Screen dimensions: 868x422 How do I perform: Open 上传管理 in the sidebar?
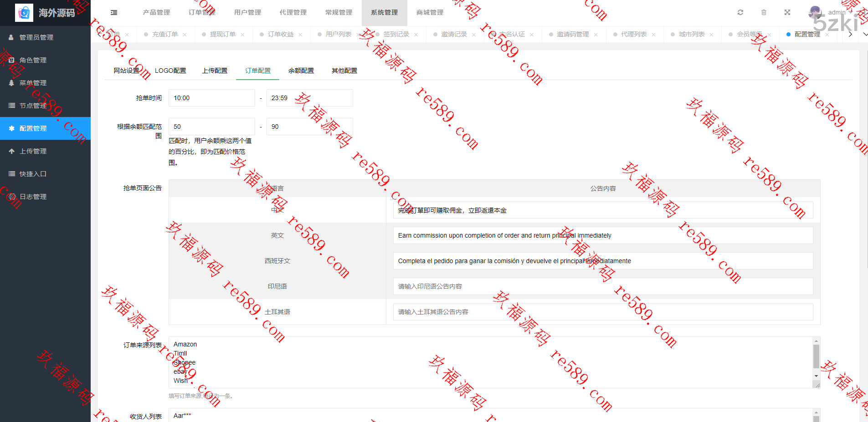pyautogui.click(x=33, y=151)
